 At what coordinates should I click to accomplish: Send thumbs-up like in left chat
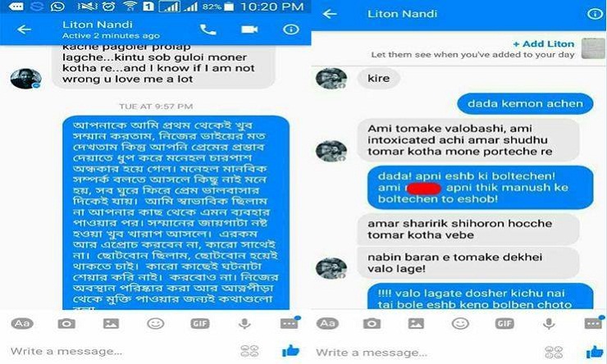pos(290,351)
